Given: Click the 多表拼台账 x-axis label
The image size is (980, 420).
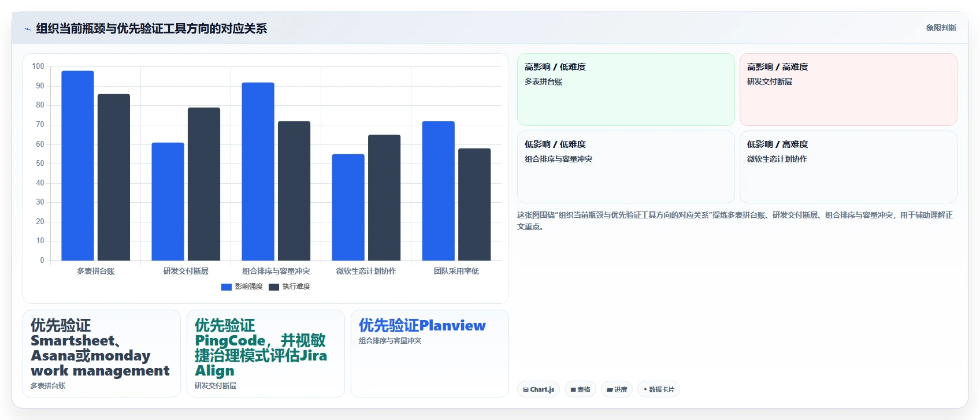Looking at the screenshot, I should click(x=96, y=271).
